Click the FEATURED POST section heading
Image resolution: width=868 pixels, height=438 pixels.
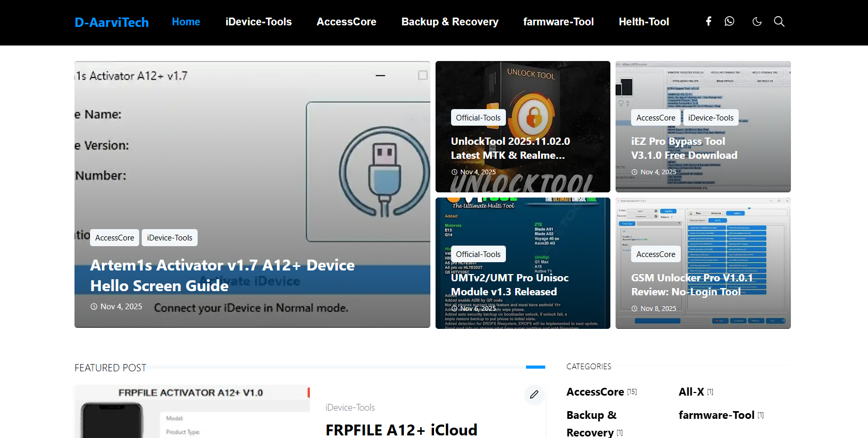(x=110, y=368)
